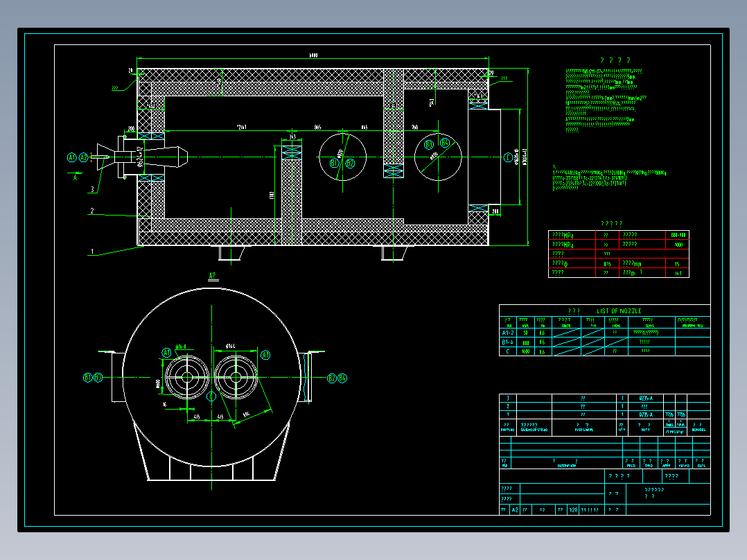The height and width of the screenshot is (560, 747).
Task: Select the 1000 value in the red parameter table
Action: pyautogui.click(x=678, y=245)
